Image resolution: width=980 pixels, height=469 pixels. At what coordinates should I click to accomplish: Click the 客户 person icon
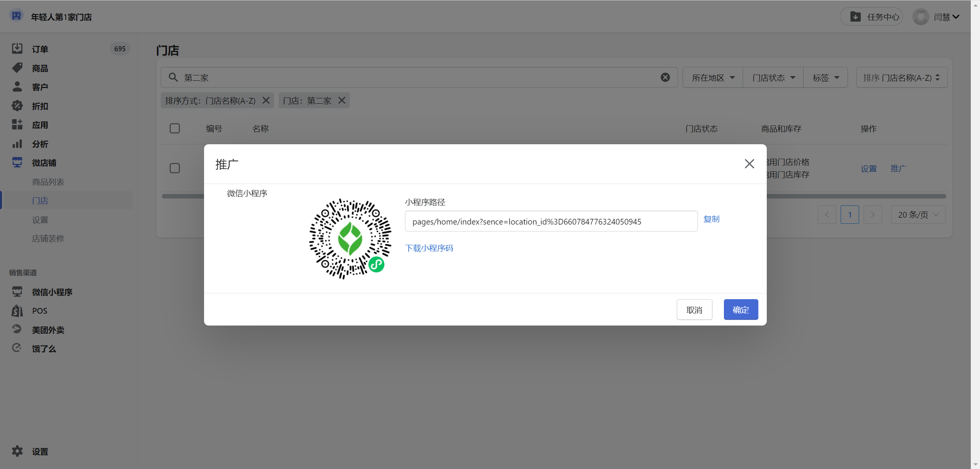pyautogui.click(x=17, y=87)
